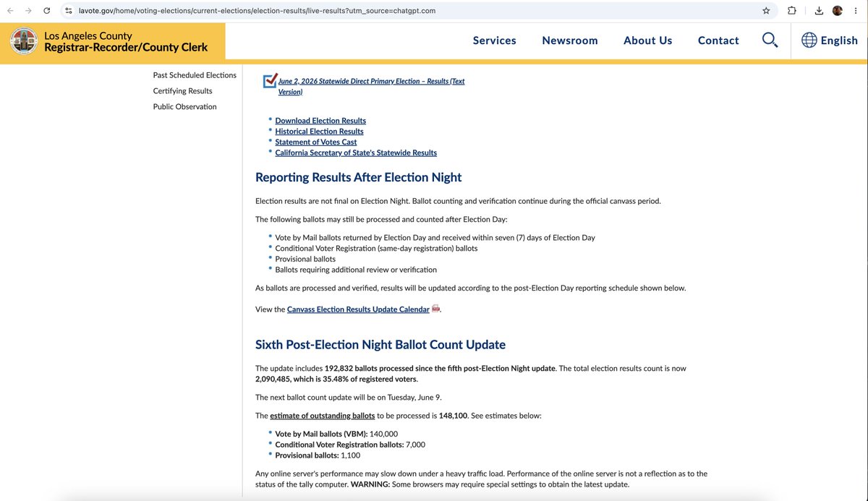Click Statement of Votes Cast link
This screenshot has height=501, width=868.
click(x=315, y=142)
